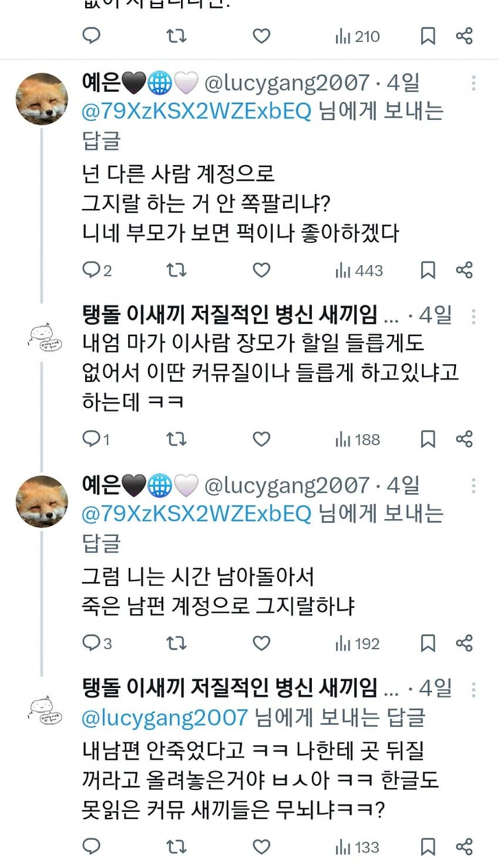Screen dimensions: 499x868
Task: Open the @lucygang2007 mention in last reply
Action: pos(165,717)
